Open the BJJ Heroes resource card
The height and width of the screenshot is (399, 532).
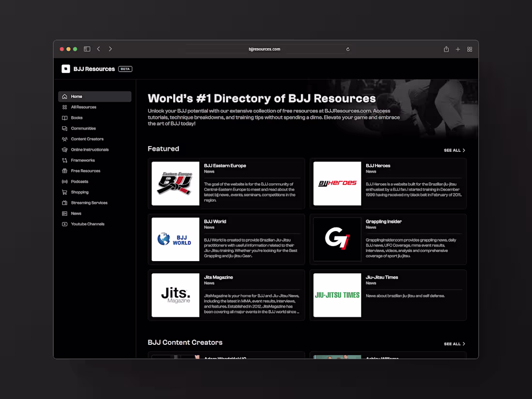(388, 184)
